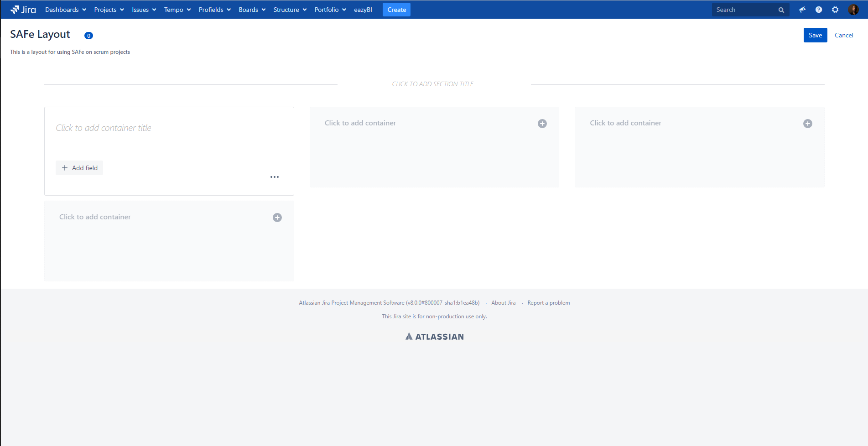Open the eazyBI menu item
Viewport: 868px width, 446px height.
pyautogui.click(x=363, y=10)
